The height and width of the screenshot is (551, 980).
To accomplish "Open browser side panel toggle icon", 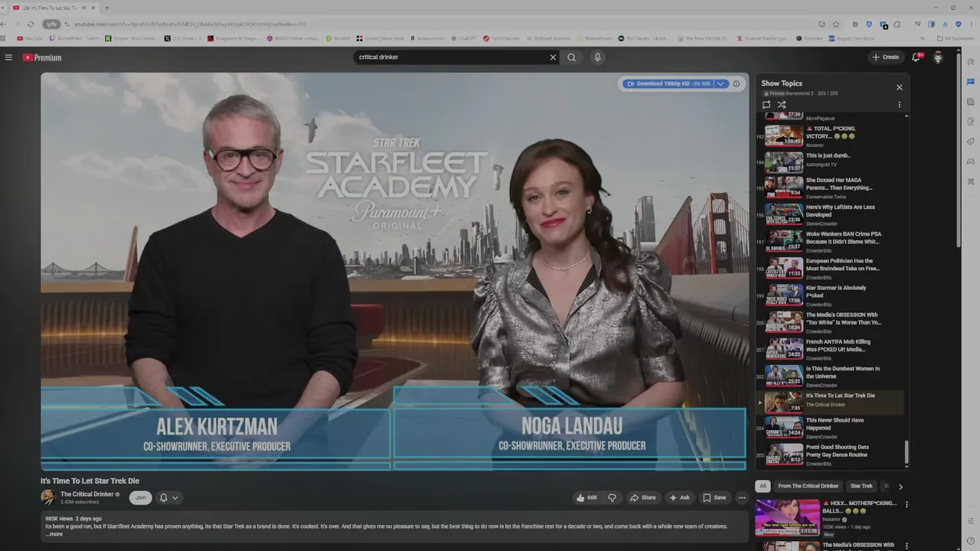I will pyautogui.click(x=931, y=24).
